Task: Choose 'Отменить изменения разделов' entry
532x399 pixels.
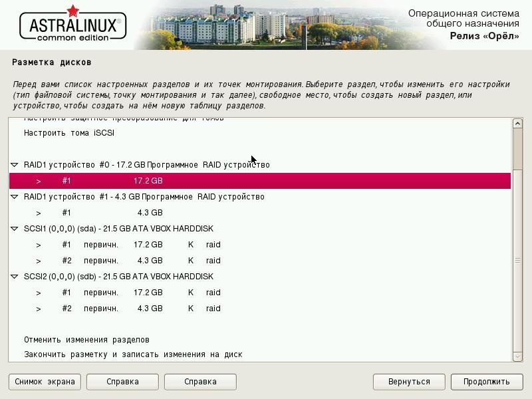Action: pyautogui.click(x=86, y=340)
